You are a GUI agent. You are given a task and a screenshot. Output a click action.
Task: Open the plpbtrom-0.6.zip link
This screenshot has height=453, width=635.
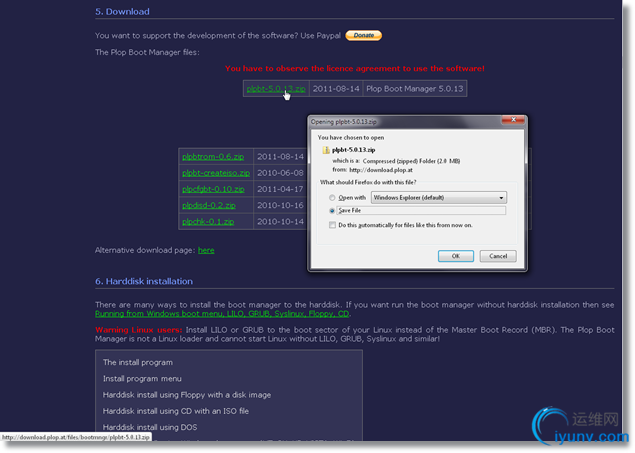pyautogui.click(x=213, y=157)
